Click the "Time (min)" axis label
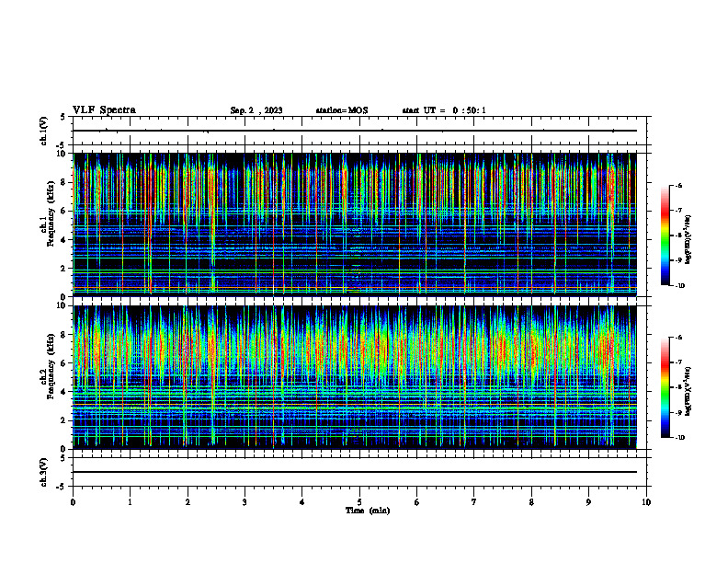728x563 pixels. (x=368, y=511)
